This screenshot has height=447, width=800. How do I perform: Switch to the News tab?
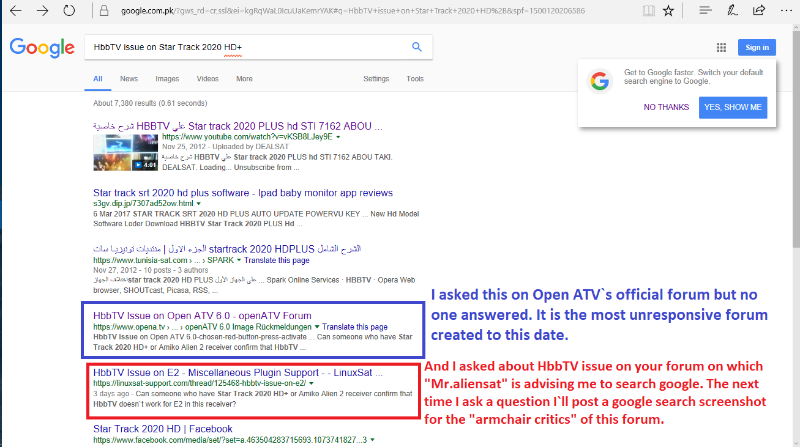coord(129,79)
